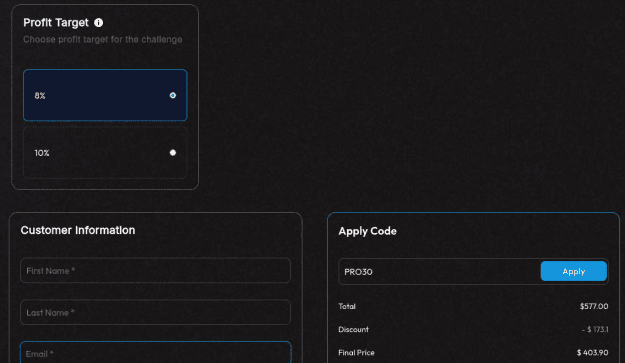
Task: Click the Apply Code heading
Action: pos(368,231)
